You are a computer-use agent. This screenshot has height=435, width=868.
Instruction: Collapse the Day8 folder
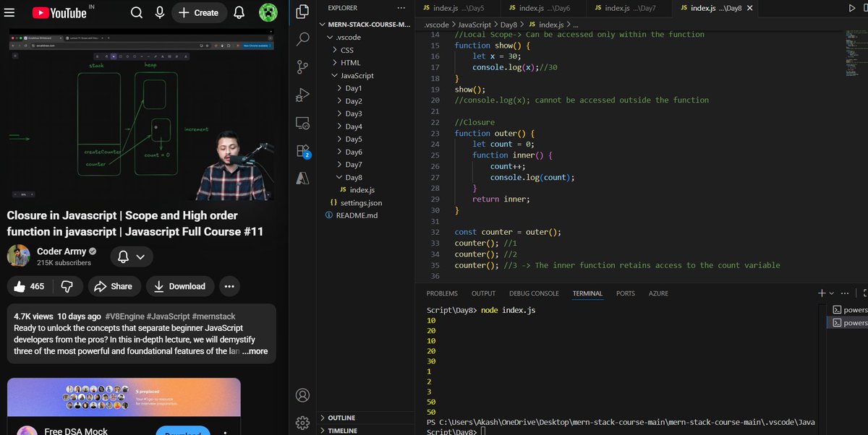pyautogui.click(x=366, y=177)
